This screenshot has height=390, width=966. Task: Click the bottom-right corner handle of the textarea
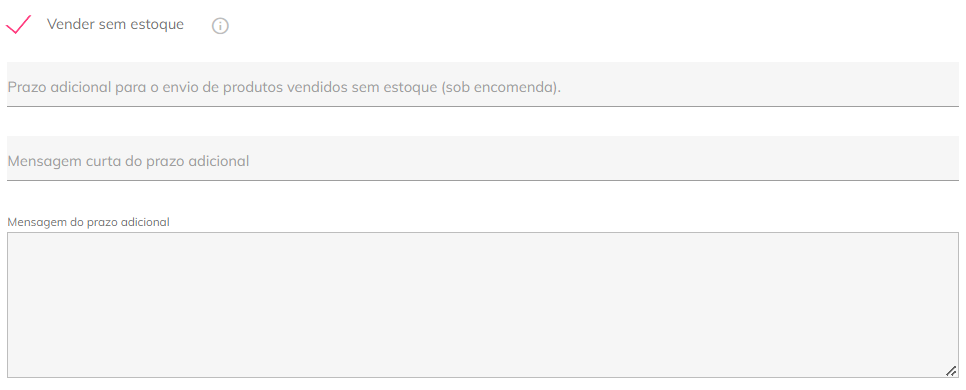tap(951, 370)
